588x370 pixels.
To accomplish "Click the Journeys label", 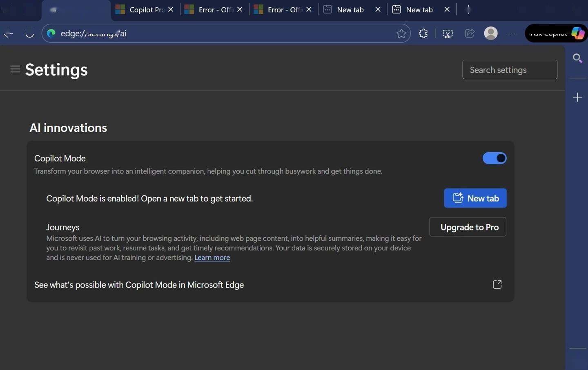I will [63, 227].
